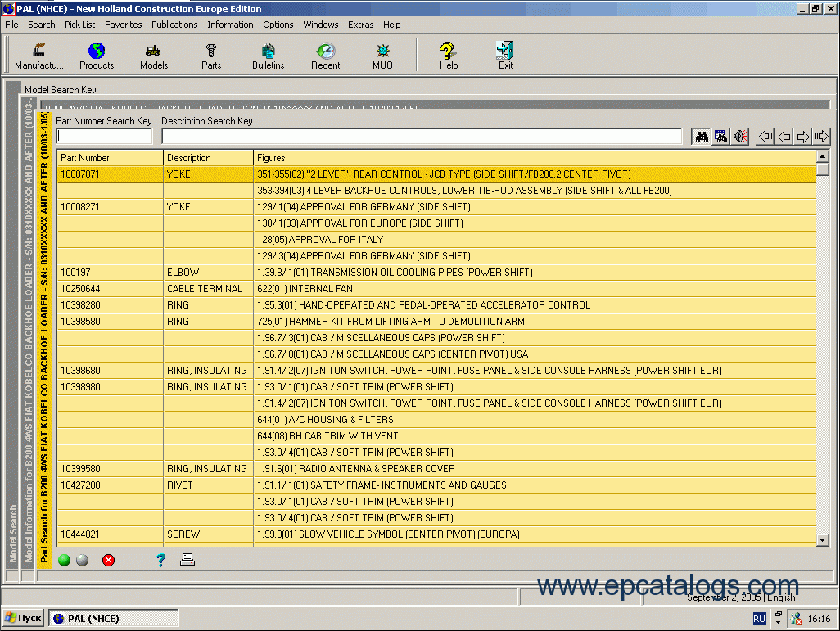Click the Description column header
The height and width of the screenshot is (631, 840).
click(x=208, y=158)
